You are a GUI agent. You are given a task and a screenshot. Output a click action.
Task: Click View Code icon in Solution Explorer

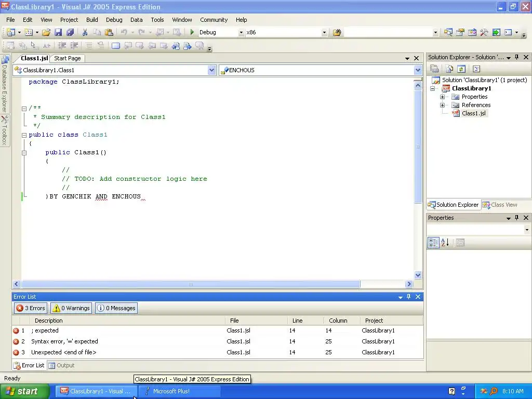(x=476, y=69)
